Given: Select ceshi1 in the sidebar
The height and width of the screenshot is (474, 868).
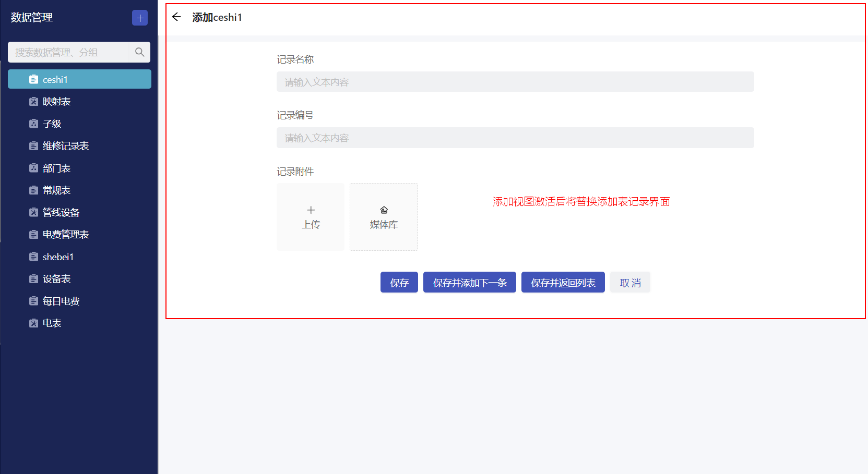Looking at the screenshot, I should [79, 79].
